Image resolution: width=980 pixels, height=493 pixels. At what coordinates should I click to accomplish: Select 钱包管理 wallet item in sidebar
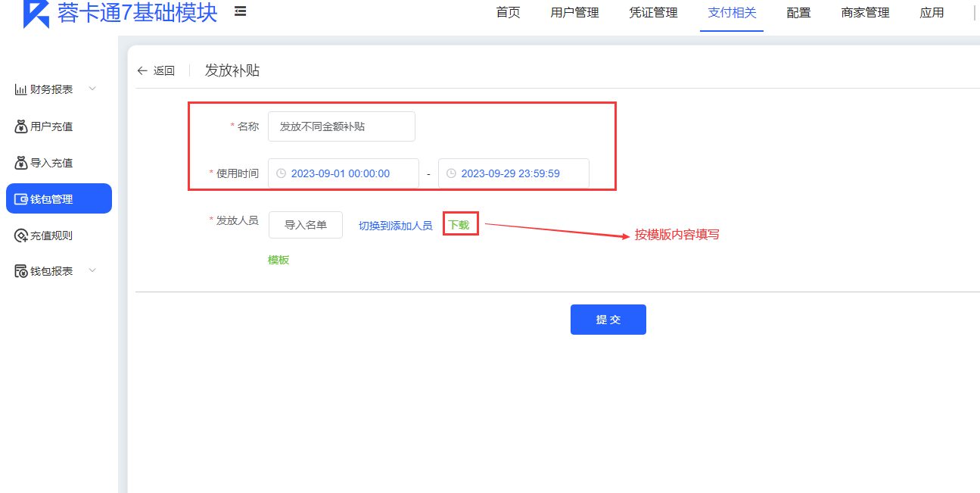click(x=58, y=199)
